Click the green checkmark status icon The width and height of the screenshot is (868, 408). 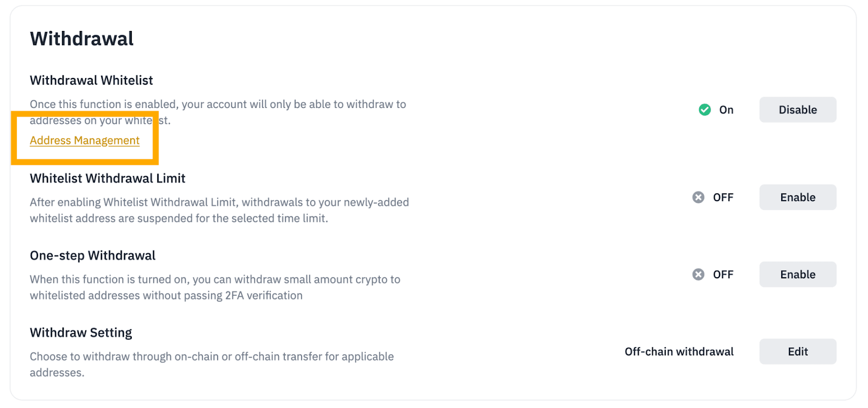point(705,110)
